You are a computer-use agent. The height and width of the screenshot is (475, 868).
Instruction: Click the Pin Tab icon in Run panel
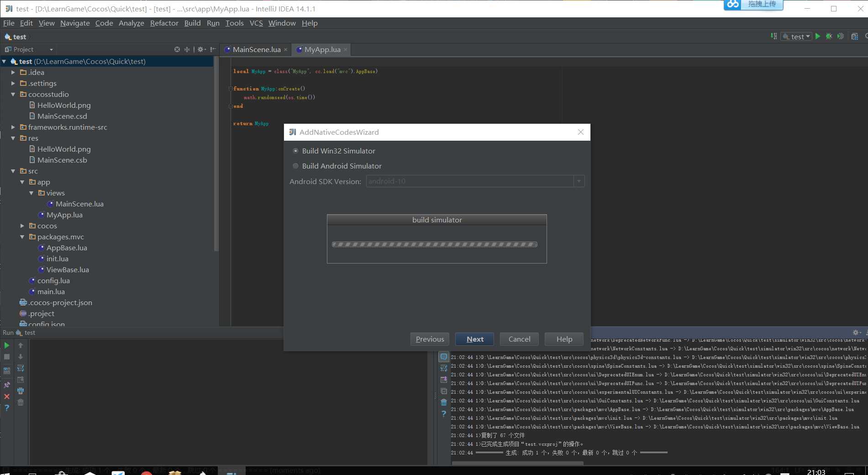pos(7,385)
